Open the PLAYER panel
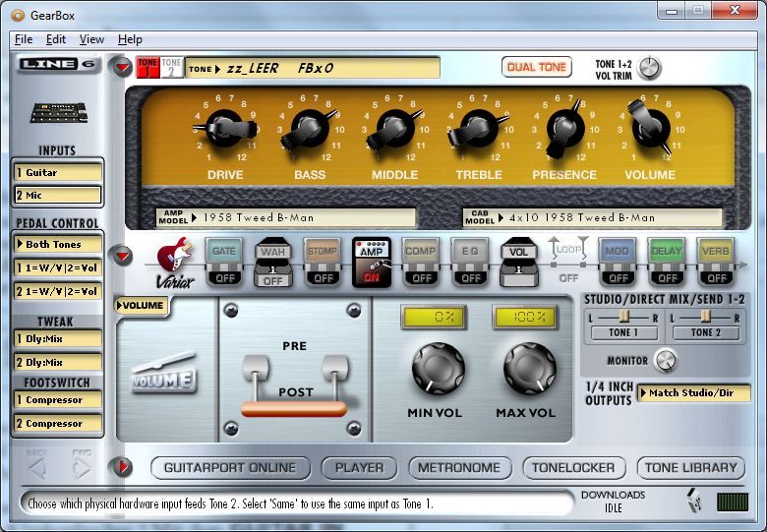Viewport: 767px width, 532px height. coord(359,468)
